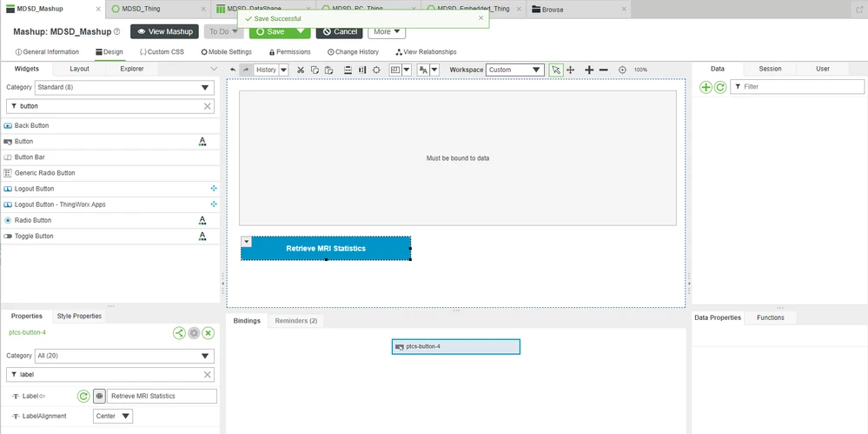Click the reset zoom target icon

coord(622,70)
